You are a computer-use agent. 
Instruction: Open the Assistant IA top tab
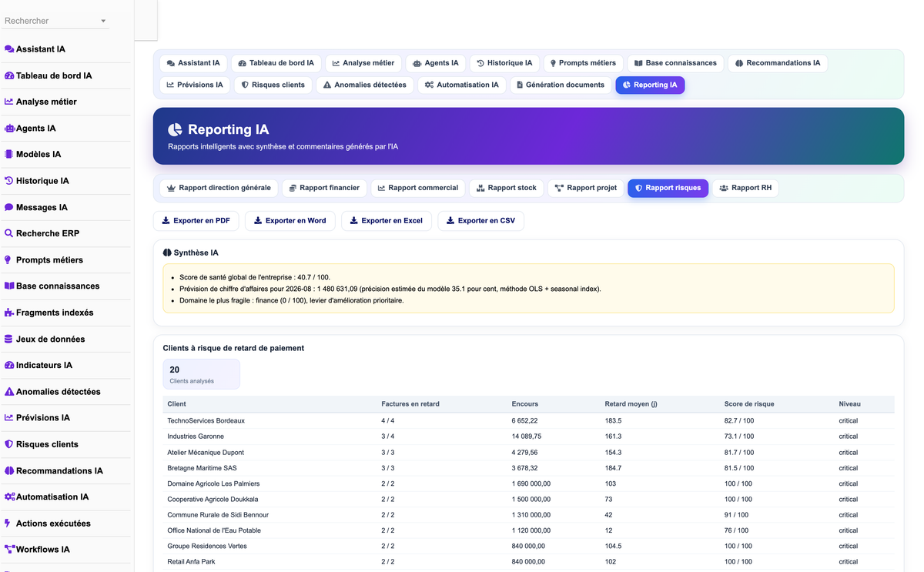point(193,63)
